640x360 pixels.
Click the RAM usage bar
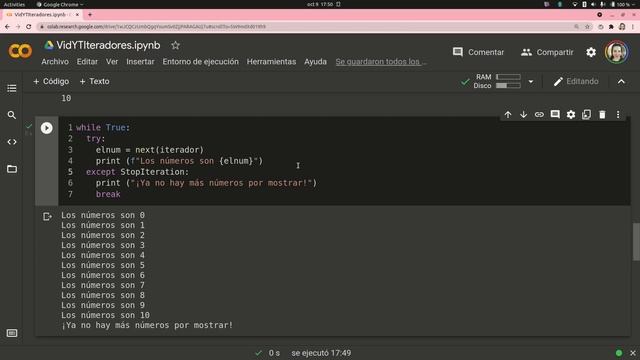click(x=508, y=77)
